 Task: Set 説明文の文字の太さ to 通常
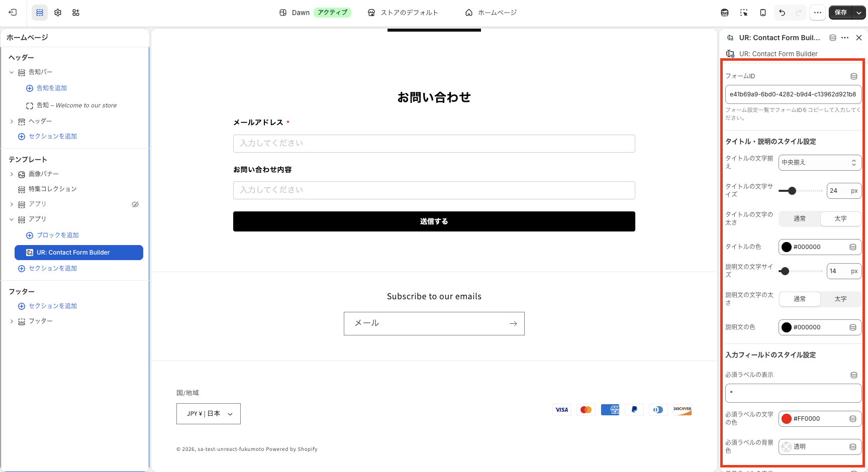[800, 299]
